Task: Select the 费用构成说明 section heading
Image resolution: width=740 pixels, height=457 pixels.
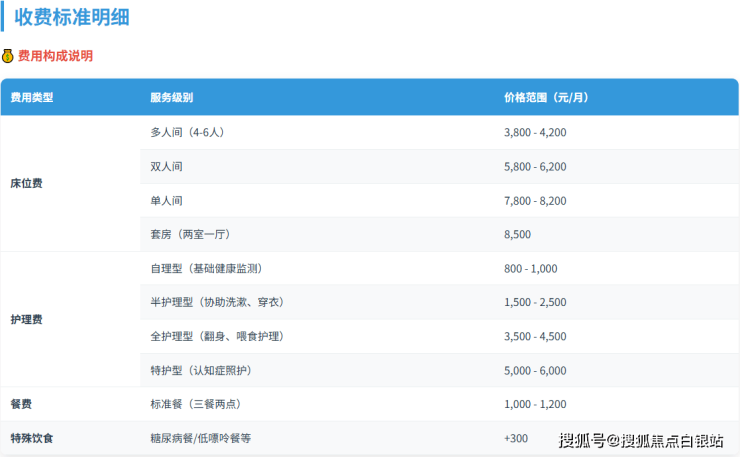Action: tap(55, 56)
